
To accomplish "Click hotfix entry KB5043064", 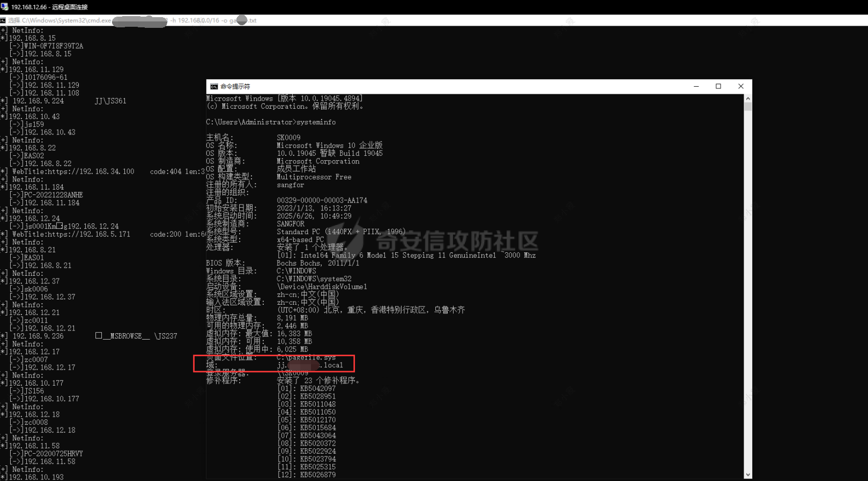I will [x=318, y=435].
